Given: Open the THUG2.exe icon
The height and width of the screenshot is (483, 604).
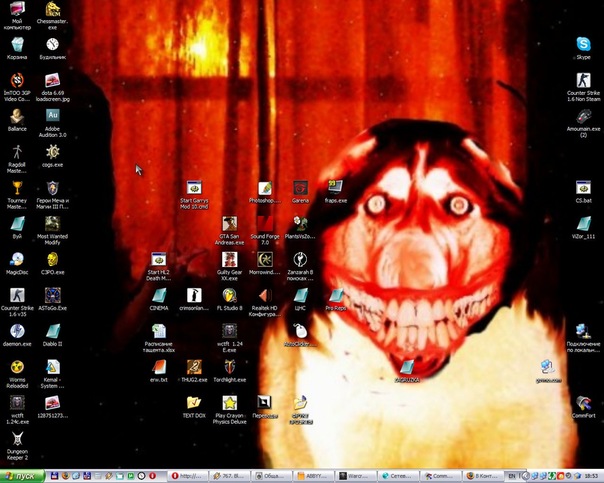Looking at the screenshot, I should click(x=194, y=371).
